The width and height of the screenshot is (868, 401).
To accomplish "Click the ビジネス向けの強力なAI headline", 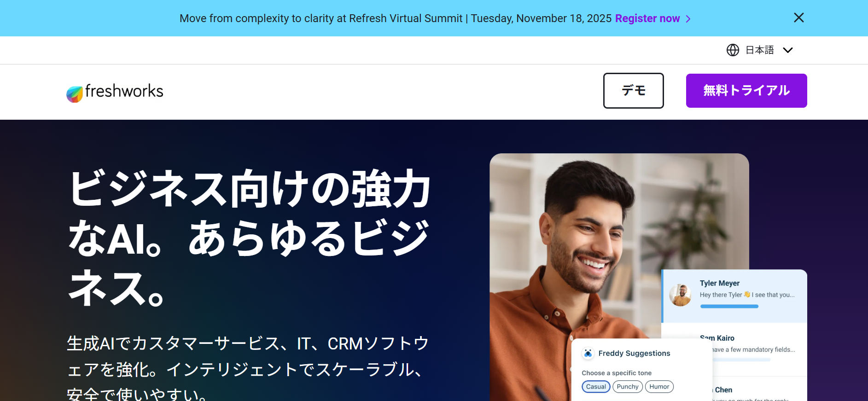I will click(x=250, y=238).
